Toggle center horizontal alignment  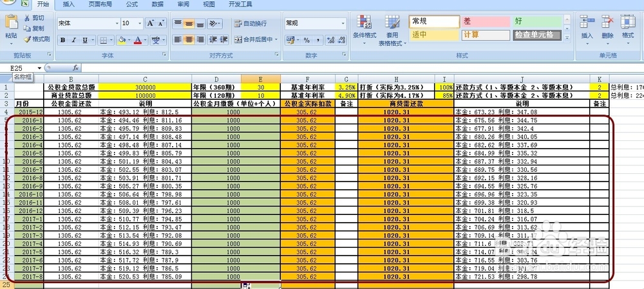tap(189, 40)
